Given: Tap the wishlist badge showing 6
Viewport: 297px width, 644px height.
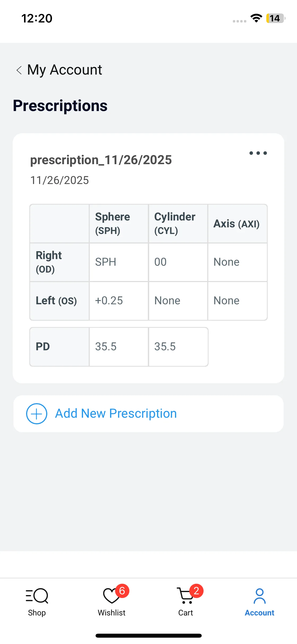Looking at the screenshot, I should [x=122, y=591].
